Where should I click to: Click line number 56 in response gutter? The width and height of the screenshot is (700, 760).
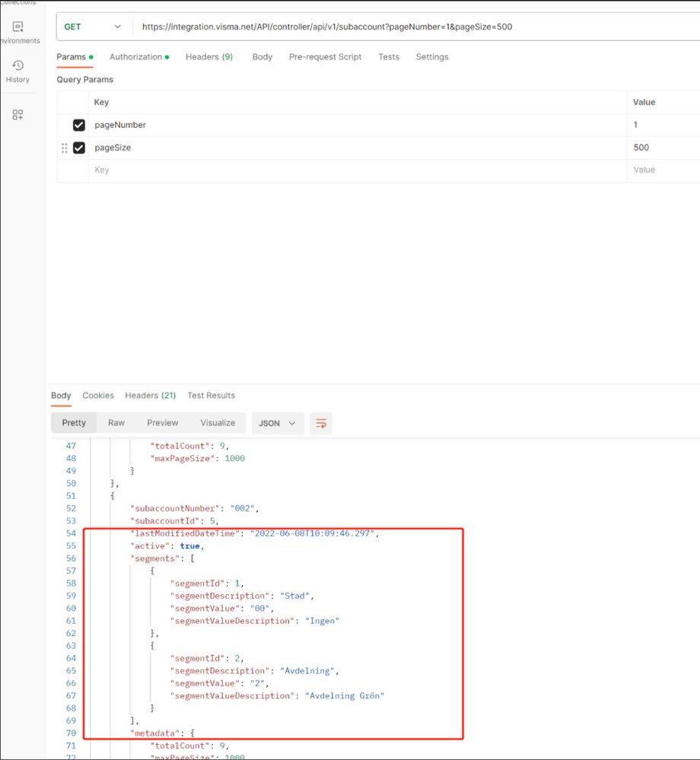[72, 558]
